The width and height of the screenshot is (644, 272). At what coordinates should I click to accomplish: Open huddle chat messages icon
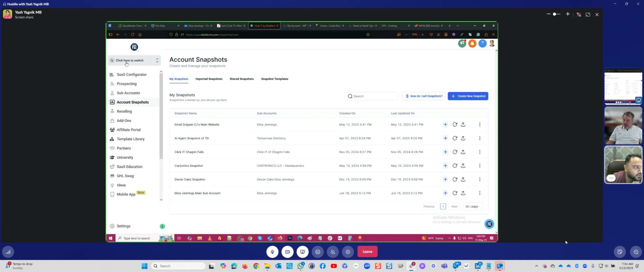click(x=636, y=252)
